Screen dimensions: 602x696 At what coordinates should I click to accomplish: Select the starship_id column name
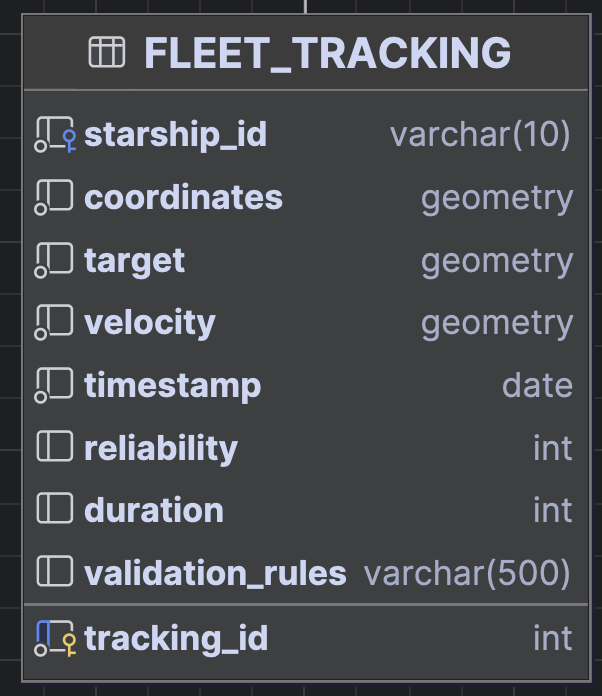click(x=175, y=134)
